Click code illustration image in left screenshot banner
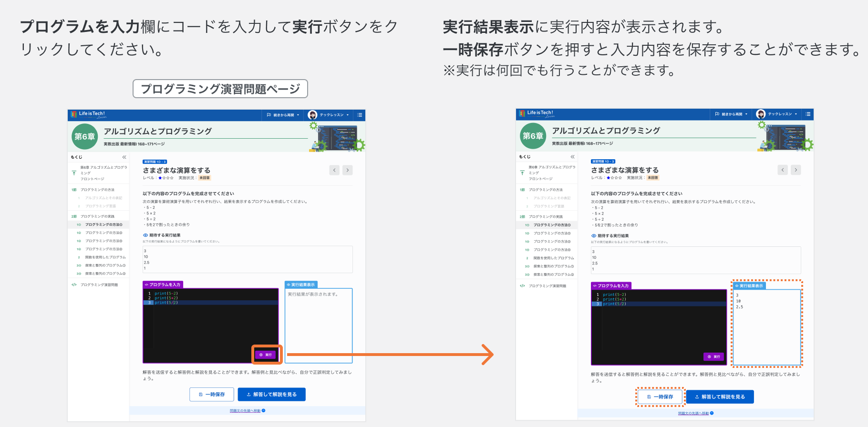 click(337, 137)
